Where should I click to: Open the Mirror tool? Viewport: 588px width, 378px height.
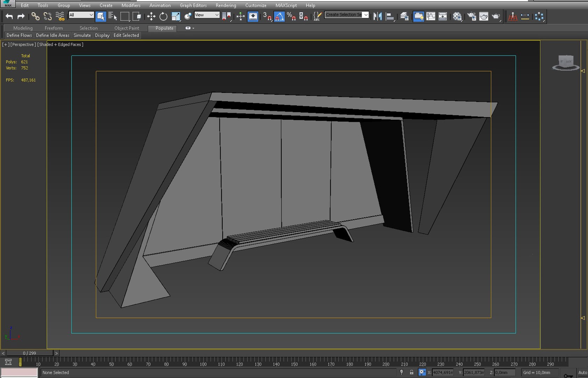coord(377,16)
